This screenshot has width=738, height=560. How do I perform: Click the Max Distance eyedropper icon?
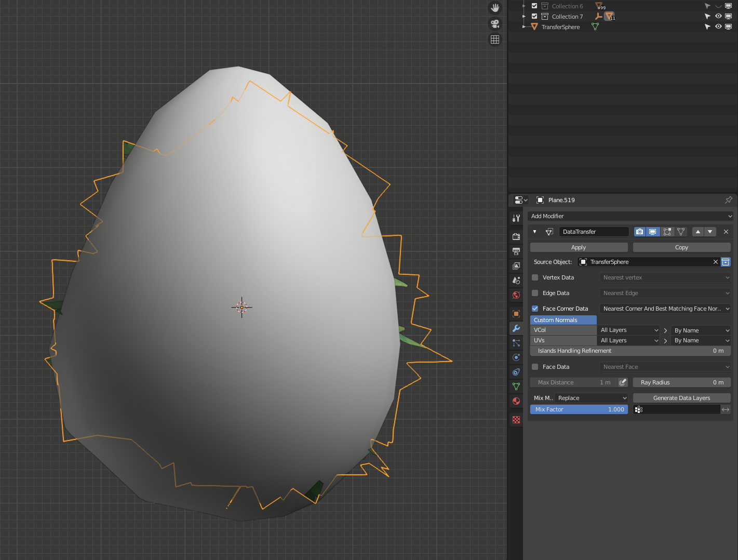(623, 382)
